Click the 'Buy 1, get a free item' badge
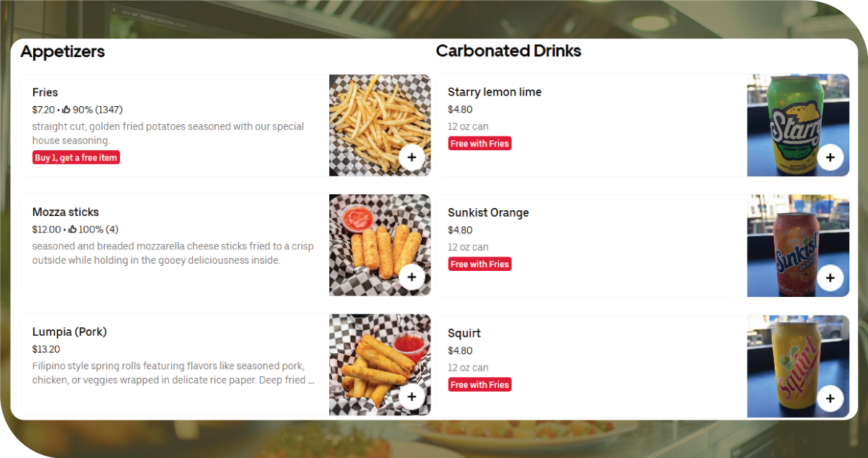Screen dimensions: 868x458 (x=76, y=157)
